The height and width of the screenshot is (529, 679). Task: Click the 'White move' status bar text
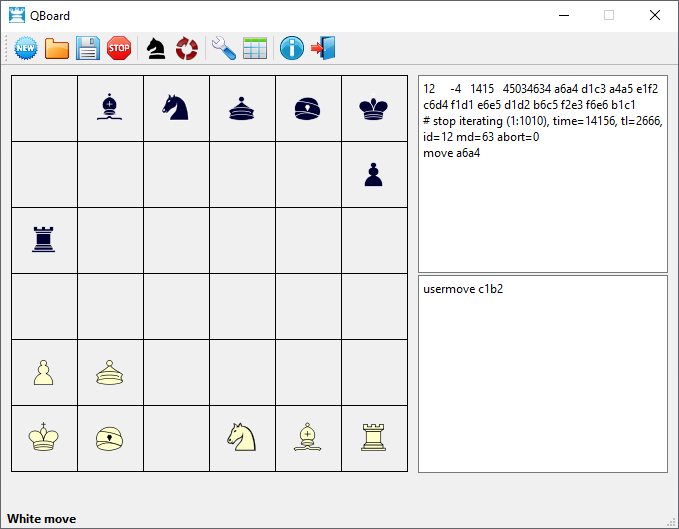pos(42,519)
